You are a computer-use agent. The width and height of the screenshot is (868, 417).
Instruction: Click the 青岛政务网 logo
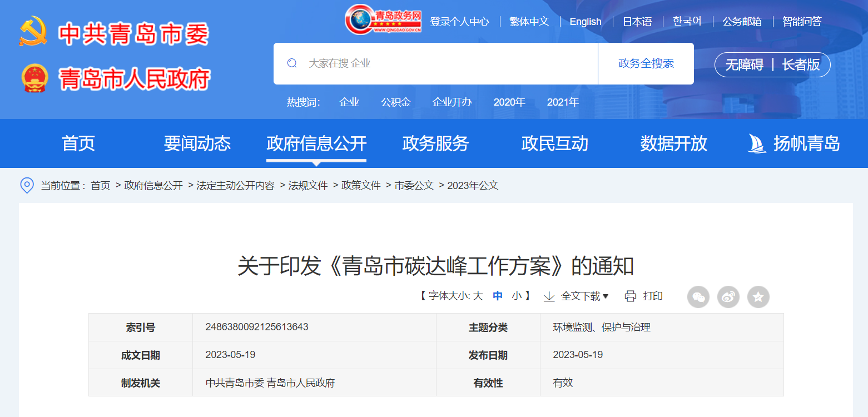pos(383,21)
